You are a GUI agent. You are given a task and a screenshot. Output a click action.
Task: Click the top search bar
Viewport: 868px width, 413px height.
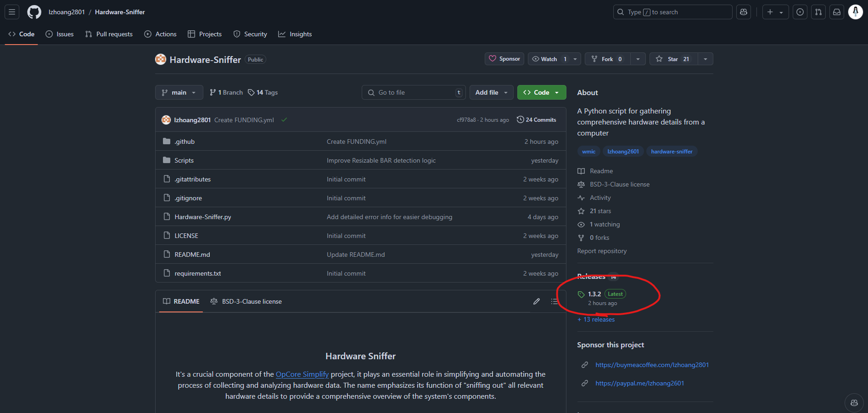point(672,12)
